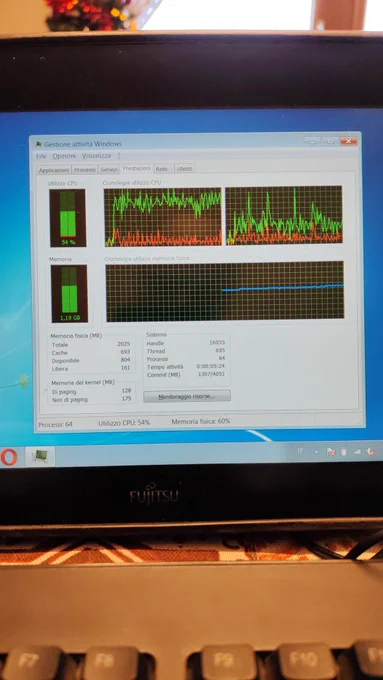Click the Cronologia utilizzo memoria fisica label
The image size is (383, 680).
click(147, 258)
